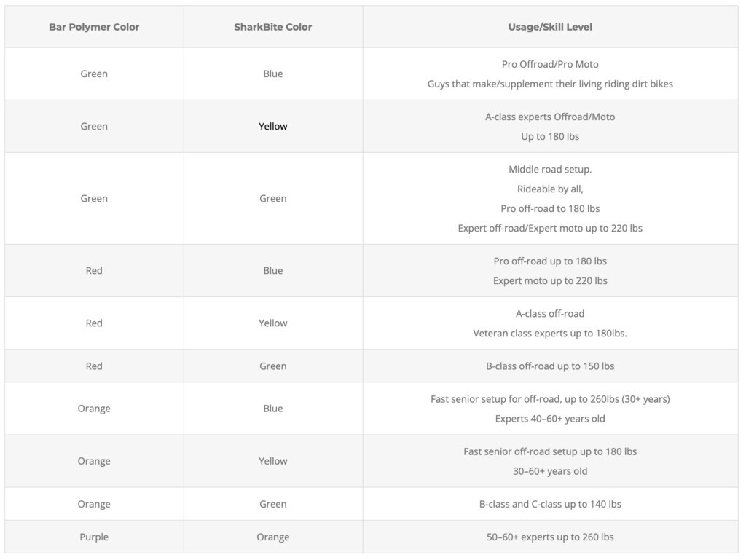Click the Middle road setup text
This screenshot has width=746, height=560.
pyautogui.click(x=550, y=169)
